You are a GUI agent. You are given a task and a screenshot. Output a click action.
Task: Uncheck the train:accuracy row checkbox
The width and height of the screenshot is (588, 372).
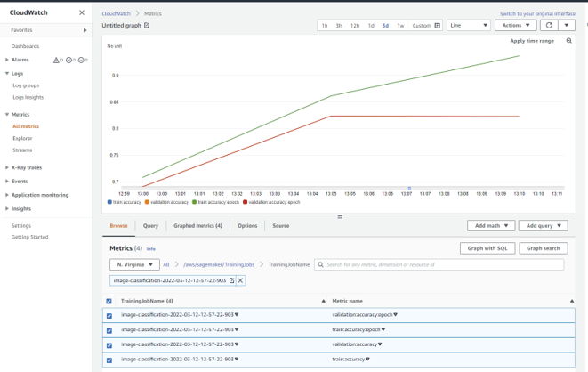(109, 360)
